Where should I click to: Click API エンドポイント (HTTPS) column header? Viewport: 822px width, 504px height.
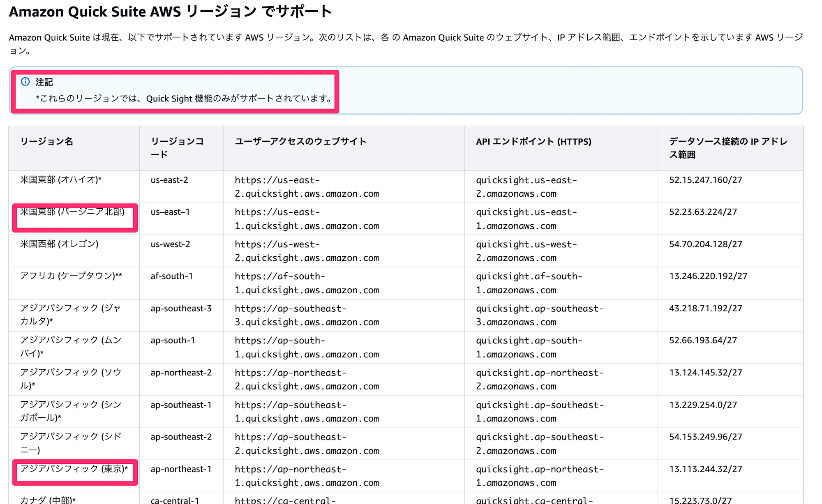point(533,142)
